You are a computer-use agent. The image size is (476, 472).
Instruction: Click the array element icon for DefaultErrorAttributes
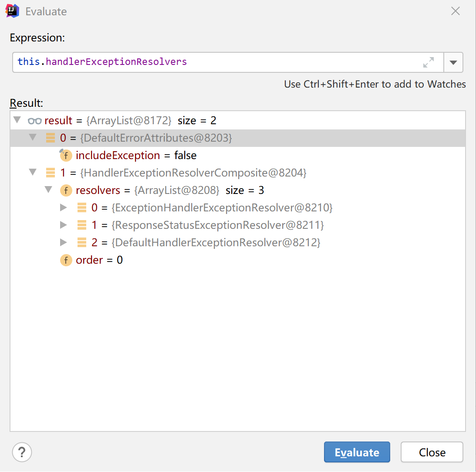(50, 138)
